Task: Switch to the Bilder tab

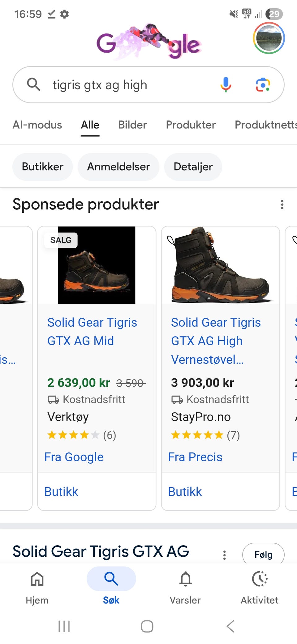Action: 132,125
